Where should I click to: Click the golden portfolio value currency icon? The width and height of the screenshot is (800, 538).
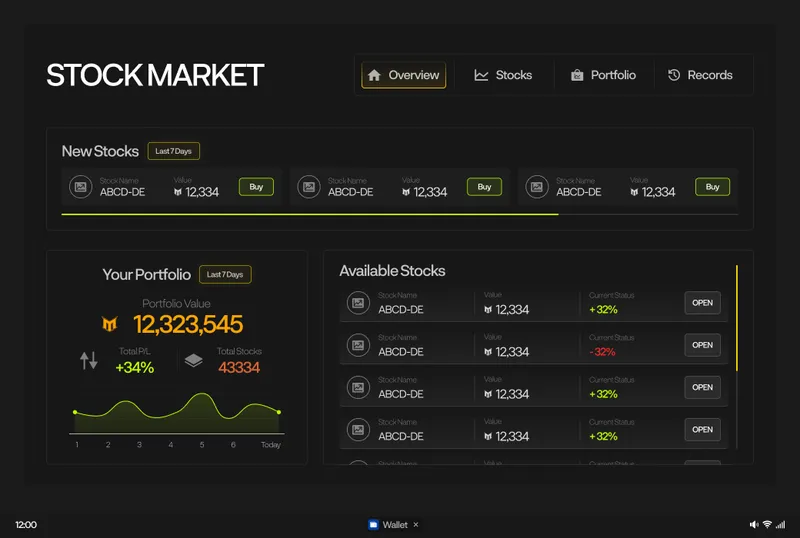click(110, 324)
